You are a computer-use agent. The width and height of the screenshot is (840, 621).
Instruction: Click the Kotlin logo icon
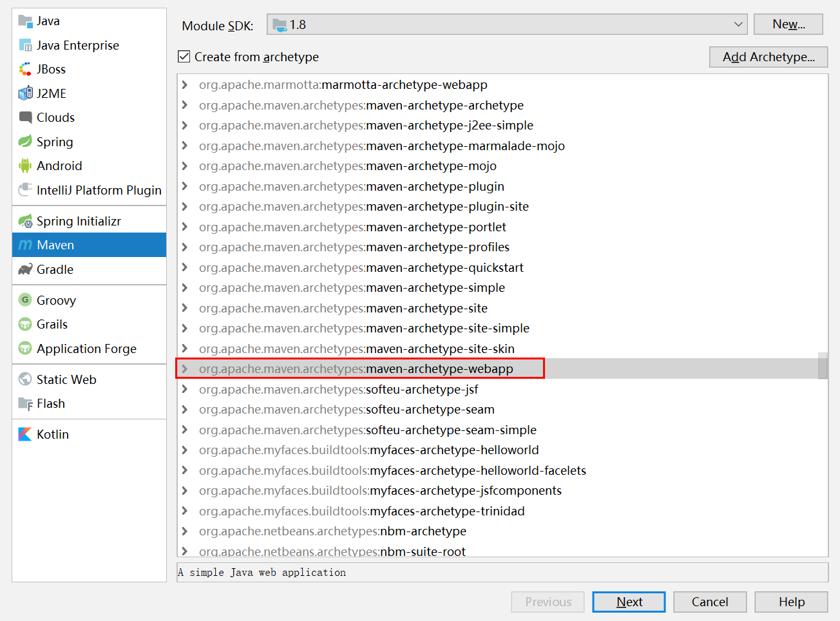[x=25, y=434]
